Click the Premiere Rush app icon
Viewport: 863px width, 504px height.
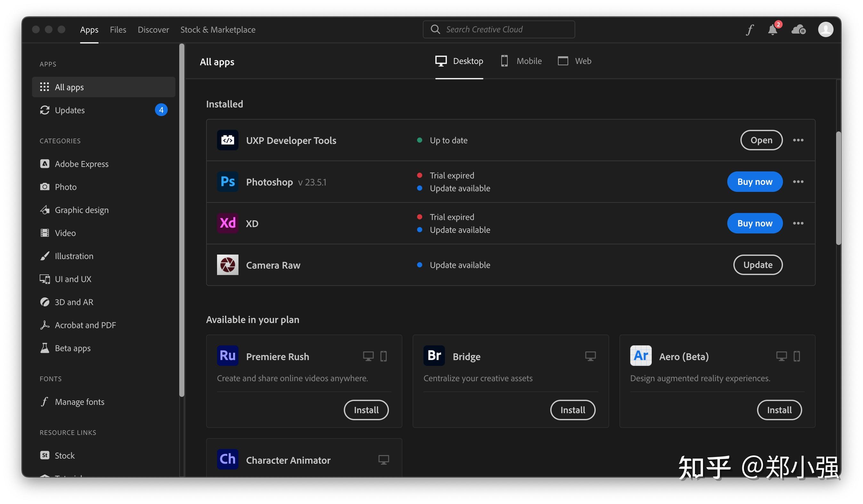point(227,356)
